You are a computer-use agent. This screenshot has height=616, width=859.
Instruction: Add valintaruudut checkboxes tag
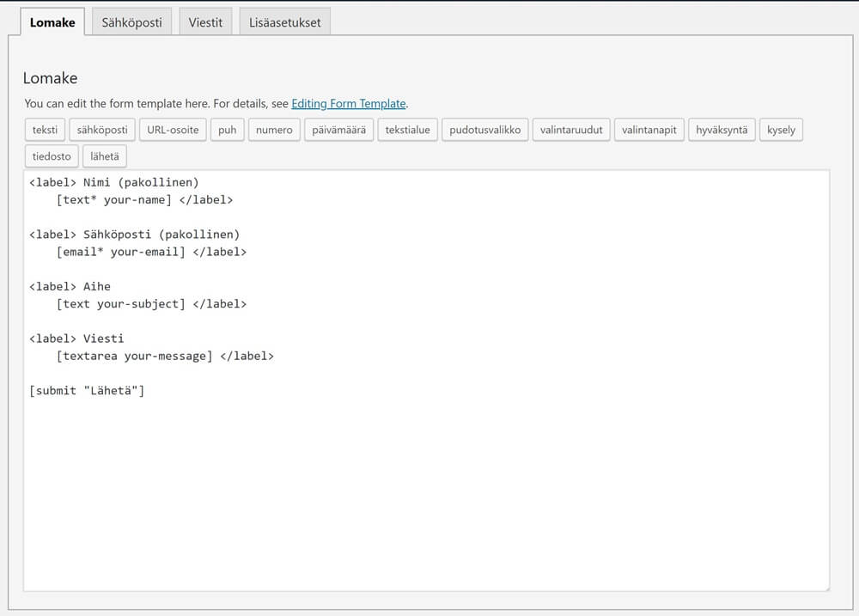(571, 131)
